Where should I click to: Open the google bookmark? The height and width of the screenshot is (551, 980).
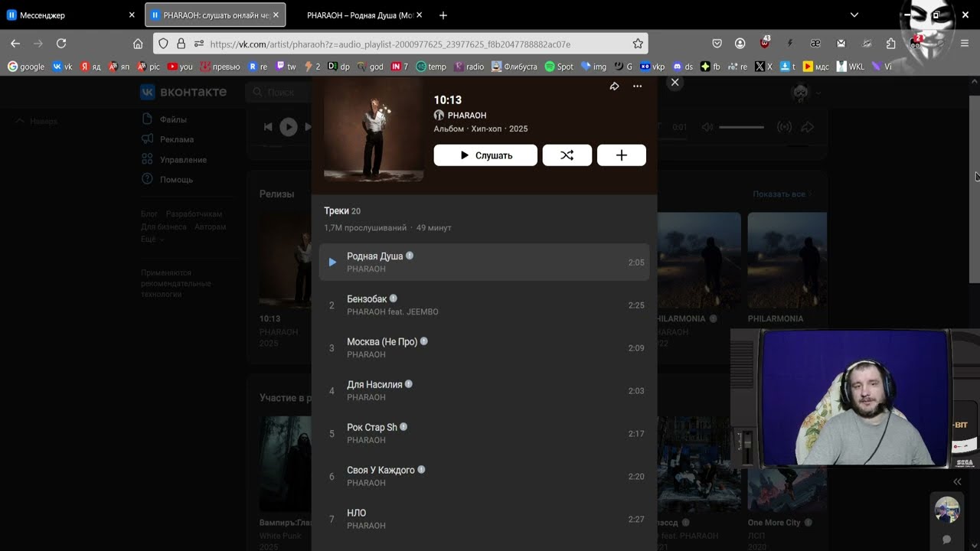pyautogui.click(x=26, y=67)
